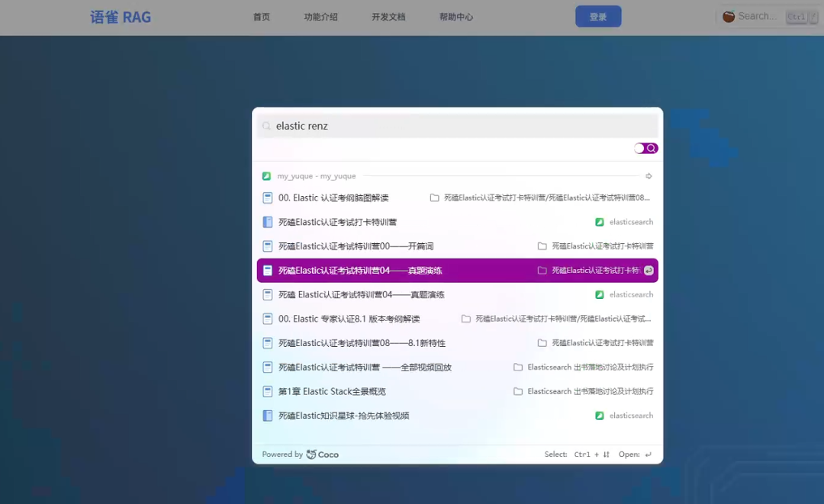Click document icon of '第1章 Elastic Stack全景概览'
Screen dimensions: 824x504
(x=268, y=391)
